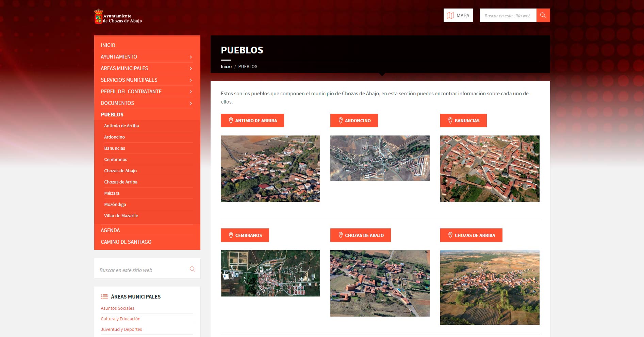Open the Juventud y Deportes link

click(x=121, y=329)
